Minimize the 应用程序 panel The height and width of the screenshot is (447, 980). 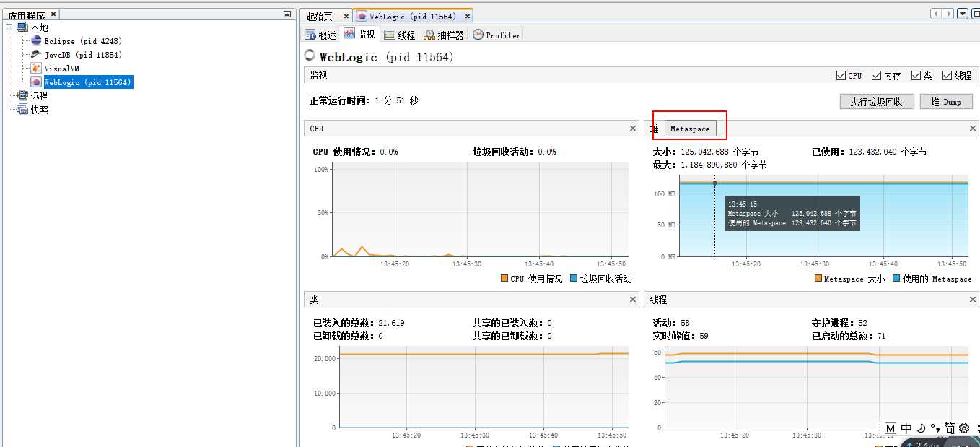tap(287, 14)
